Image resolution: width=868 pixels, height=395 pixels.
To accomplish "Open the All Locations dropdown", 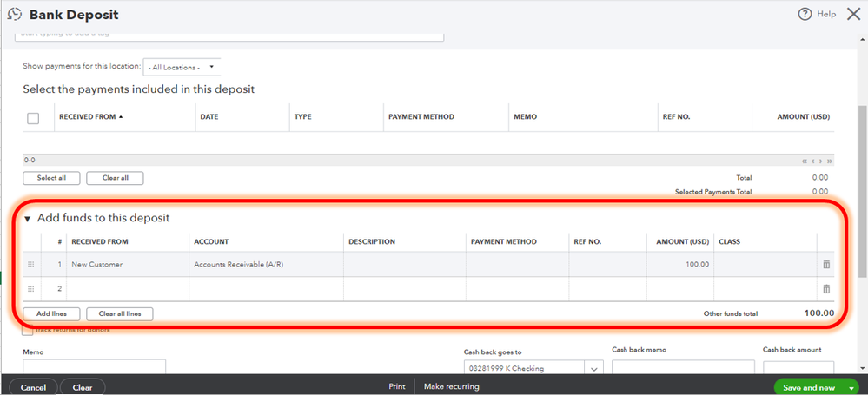I will 182,67.
